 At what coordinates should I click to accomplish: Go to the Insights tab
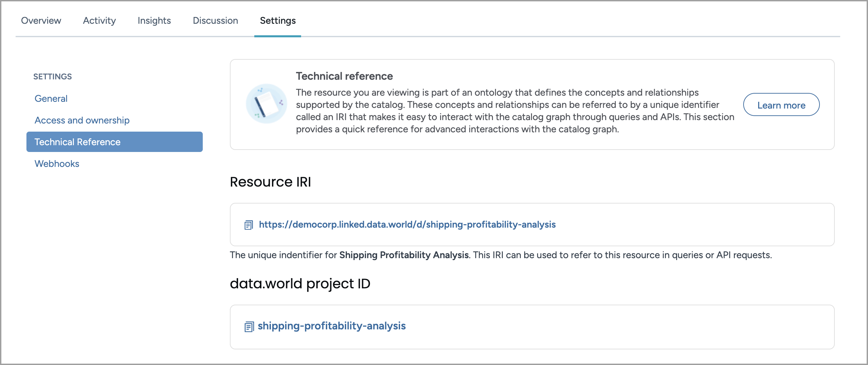coord(154,20)
